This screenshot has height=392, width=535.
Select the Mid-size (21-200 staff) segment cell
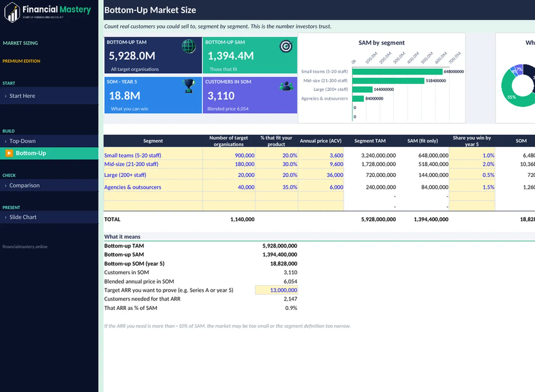click(153, 164)
